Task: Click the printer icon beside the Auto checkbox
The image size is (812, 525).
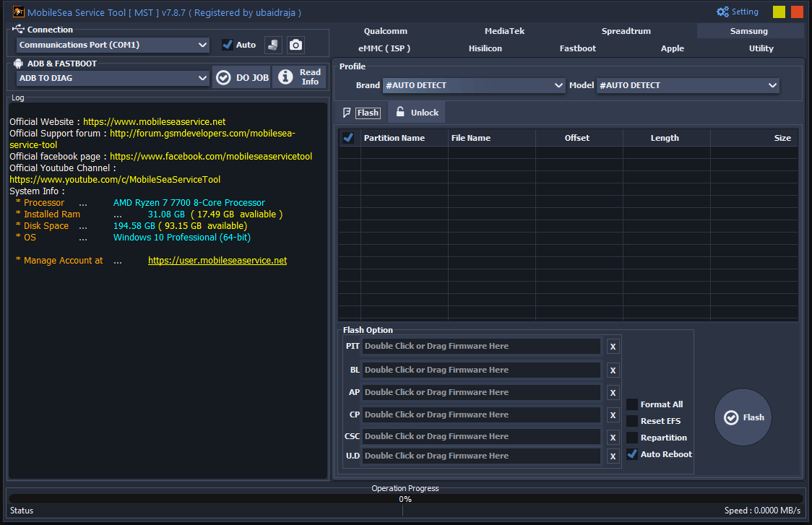Action: coord(273,45)
